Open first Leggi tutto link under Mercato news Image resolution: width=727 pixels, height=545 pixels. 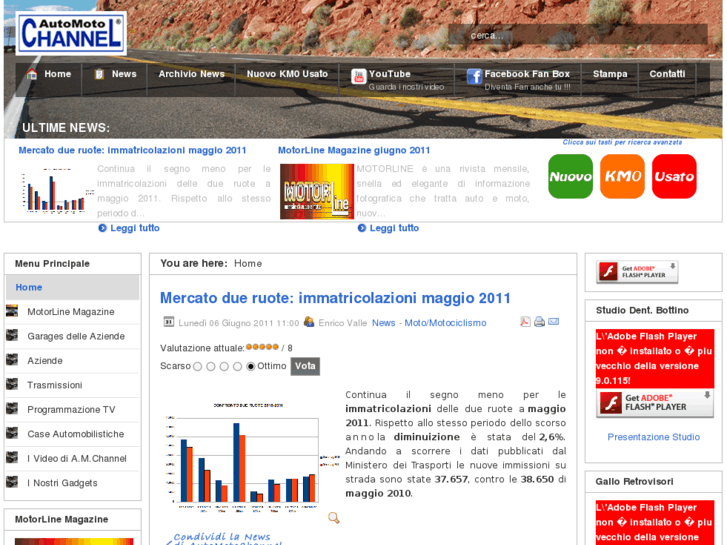[x=134, y=228]
